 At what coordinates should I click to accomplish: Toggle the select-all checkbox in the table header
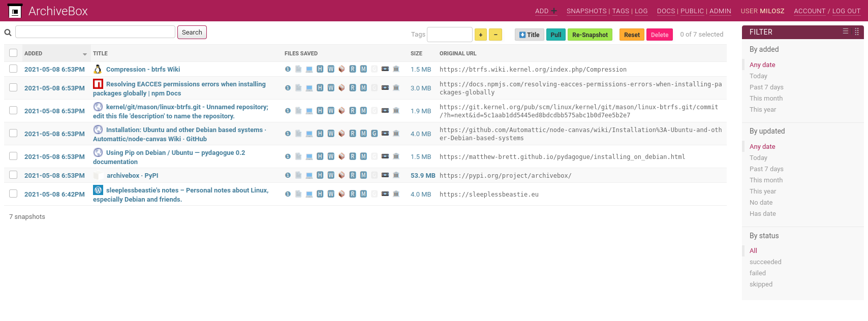pos(13,53)
